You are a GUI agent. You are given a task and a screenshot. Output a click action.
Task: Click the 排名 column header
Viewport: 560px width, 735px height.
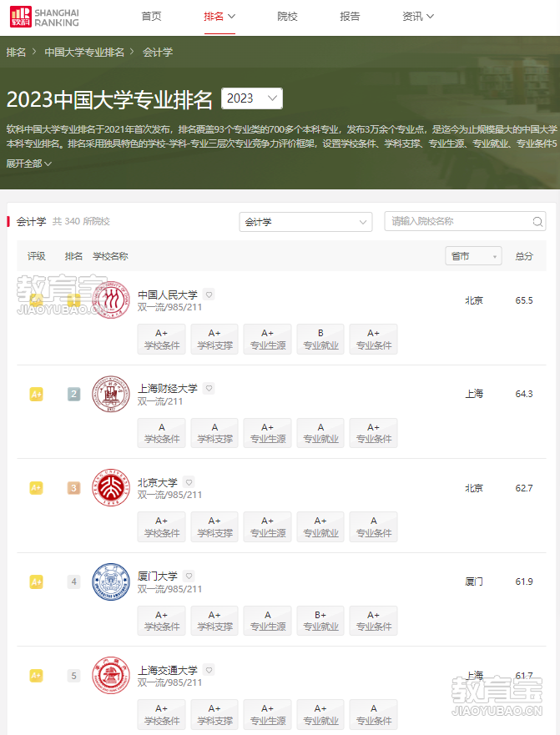pyautogui.click(x=73, y=256)
